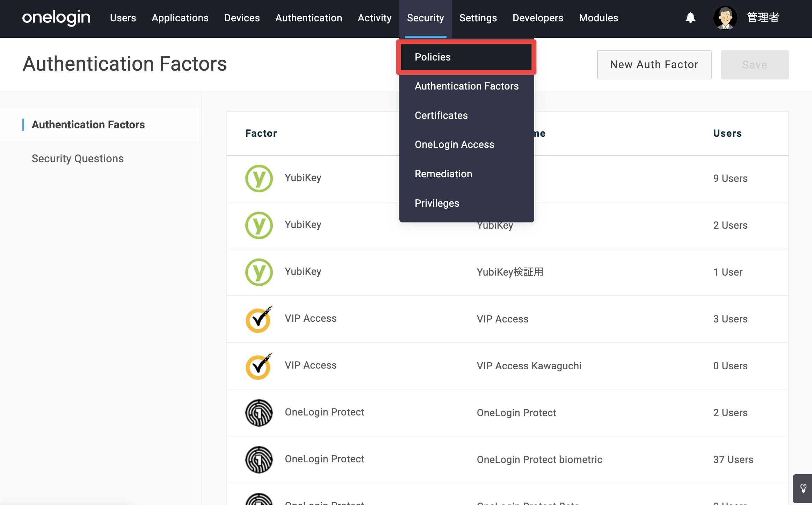812x505 pixels.
Task: Open Security Questions in the sidebar
Action: pyautogui.click(x=78, y=159)
